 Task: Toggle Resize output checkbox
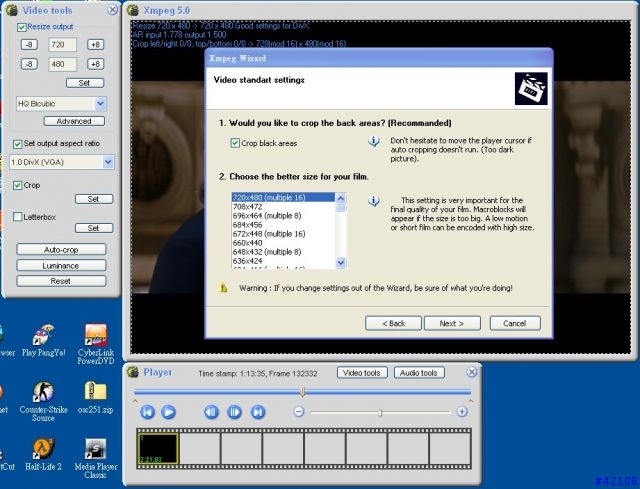[21, 27]
